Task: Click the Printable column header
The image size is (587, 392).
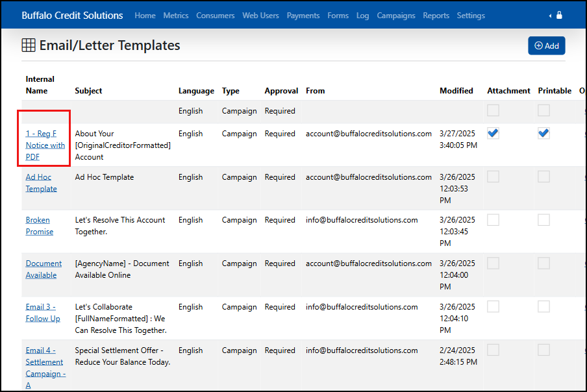Action: point(555,91)
